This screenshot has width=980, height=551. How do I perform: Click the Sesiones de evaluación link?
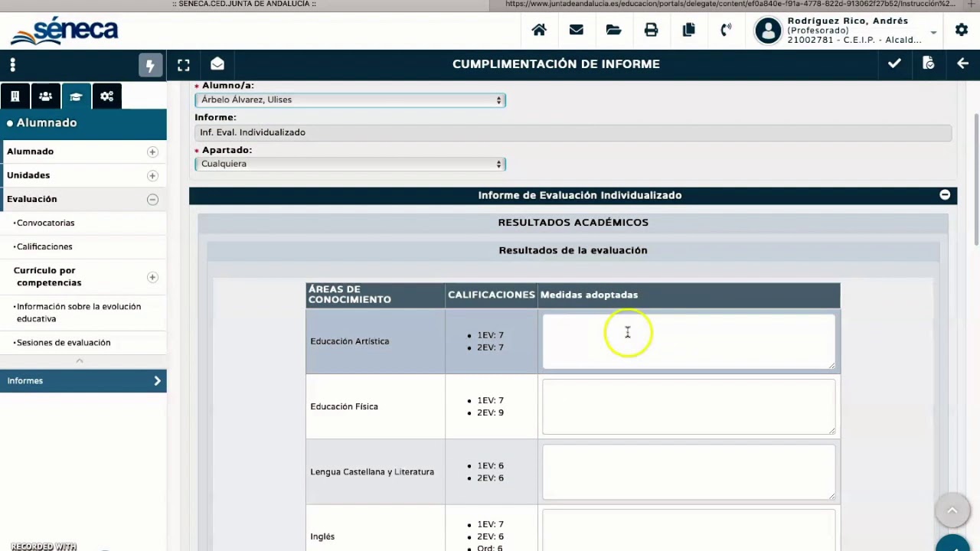tap(64, 342)
